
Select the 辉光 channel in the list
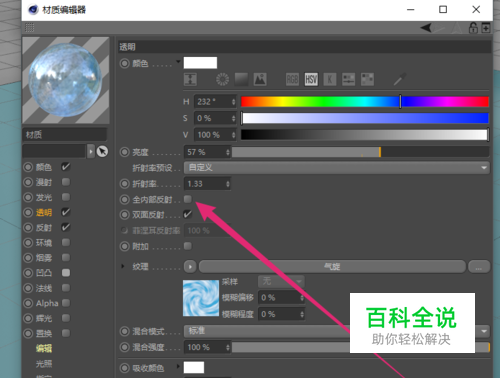(x=44, y=318)
